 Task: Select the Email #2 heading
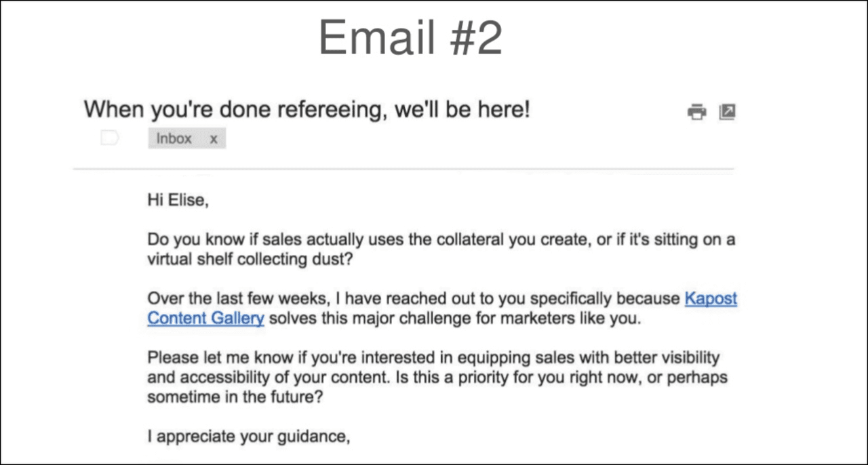pos(410,37)
